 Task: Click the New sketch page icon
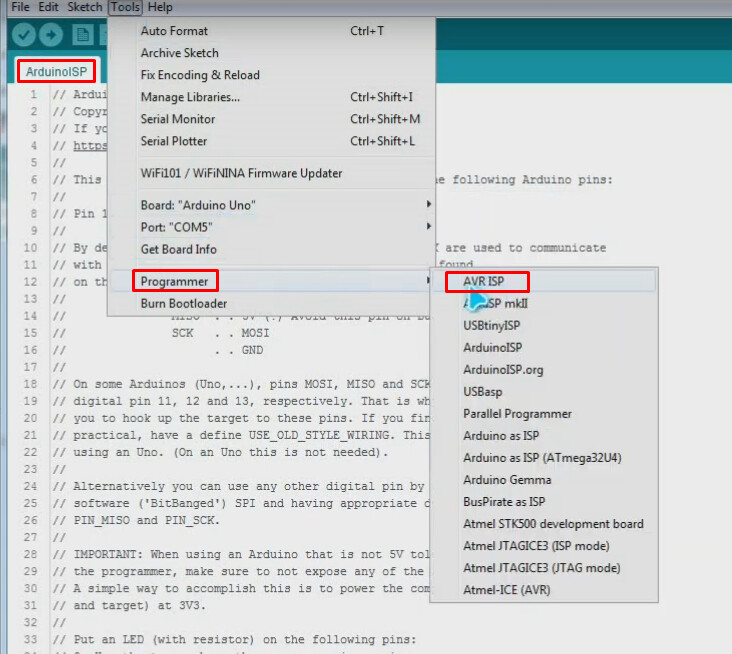click(x=83, y=34)
